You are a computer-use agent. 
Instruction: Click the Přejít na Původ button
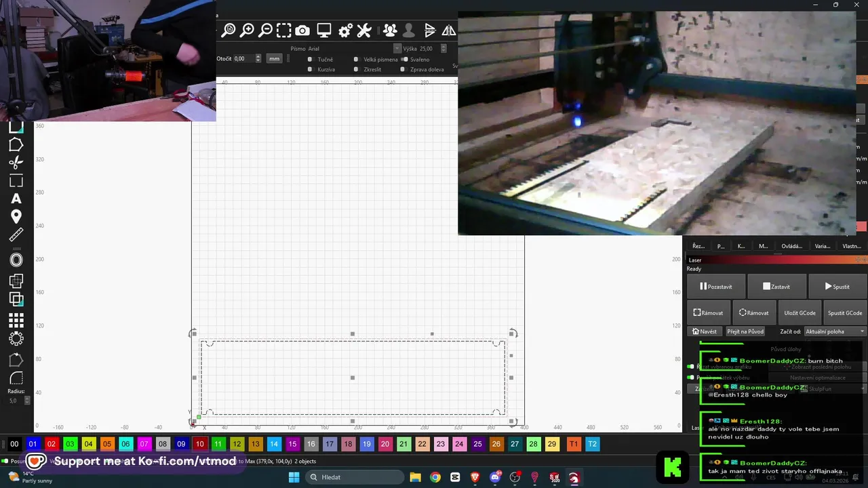click(x=745, y=331)
